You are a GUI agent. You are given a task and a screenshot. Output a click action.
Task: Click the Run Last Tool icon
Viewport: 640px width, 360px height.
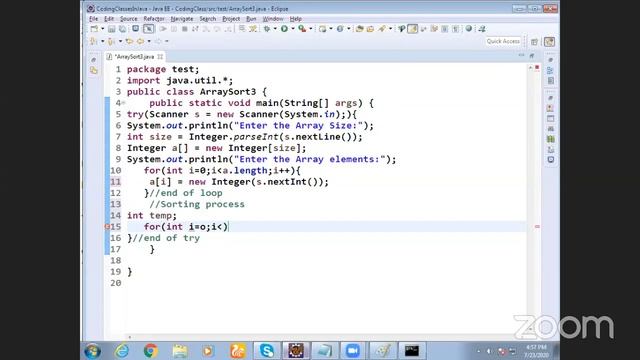[302, 29]
